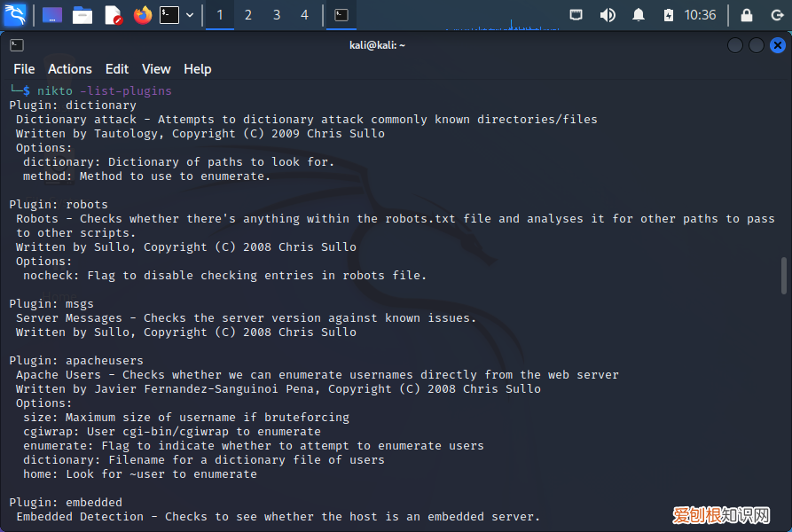Open the notifications bell icon
This screenshot has height=532, width=792.
(x=639, y=15)
